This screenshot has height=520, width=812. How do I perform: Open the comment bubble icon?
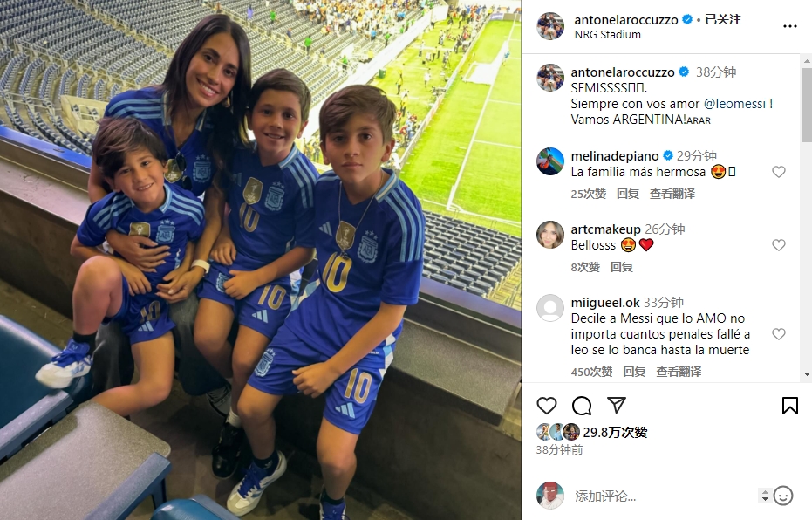[582, 406]
